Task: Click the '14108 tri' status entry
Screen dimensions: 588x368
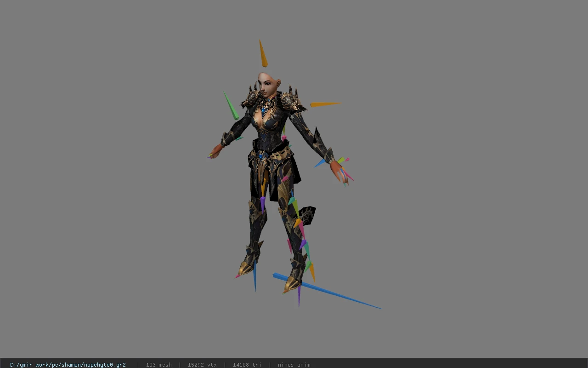Action: tap(247, 365)
